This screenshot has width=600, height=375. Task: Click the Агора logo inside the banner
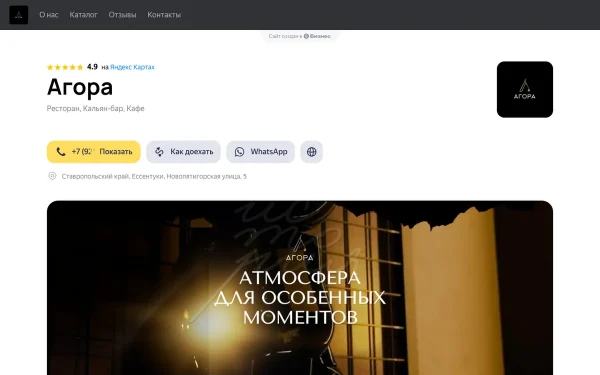(300, 249)
